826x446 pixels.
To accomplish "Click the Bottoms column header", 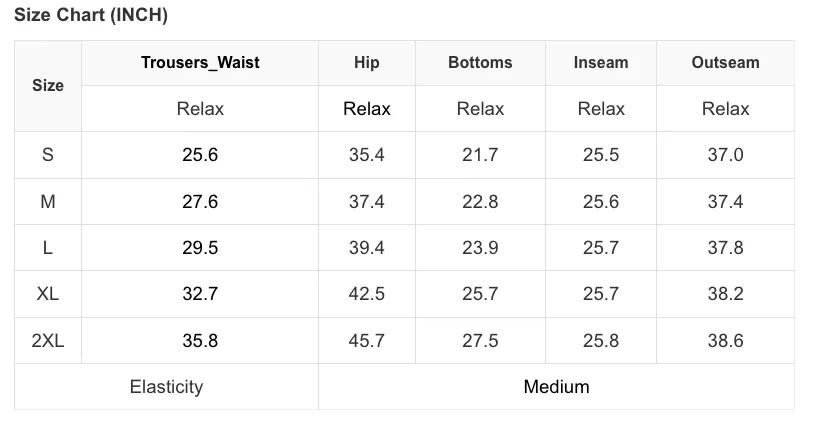I will [480, 63].
